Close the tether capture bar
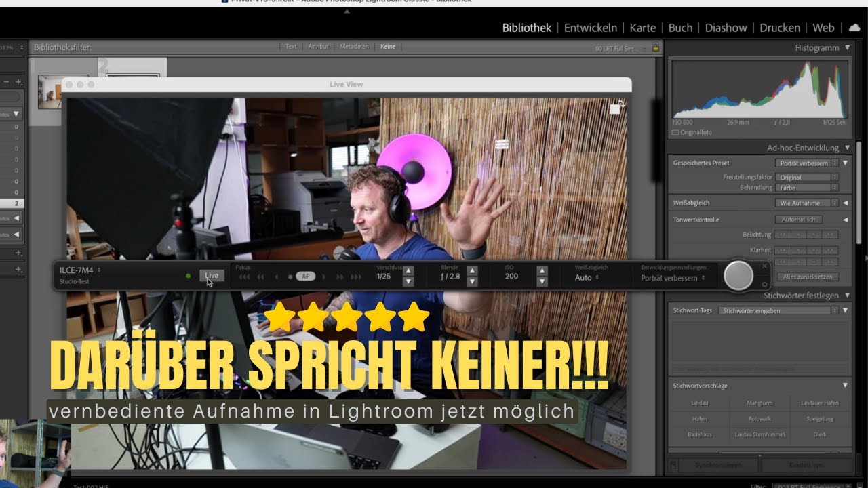The width and height of the screenshot is (868, 488). click(764, 266)
